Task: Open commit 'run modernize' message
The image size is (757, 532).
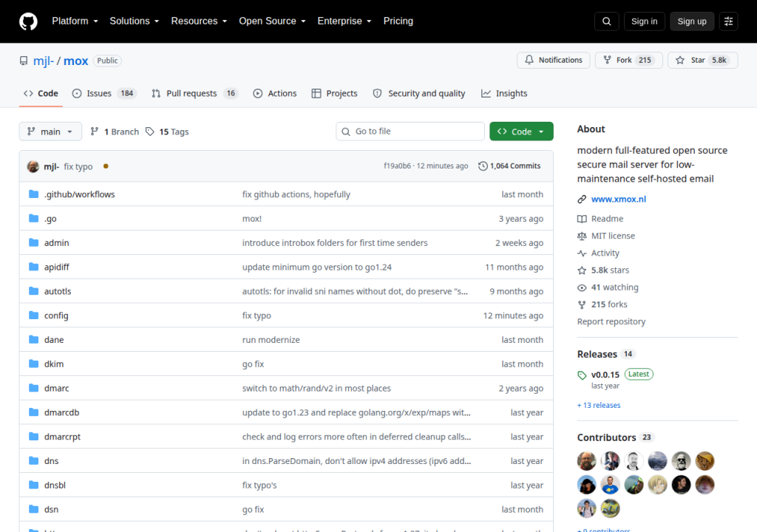Action: (271, 340)
